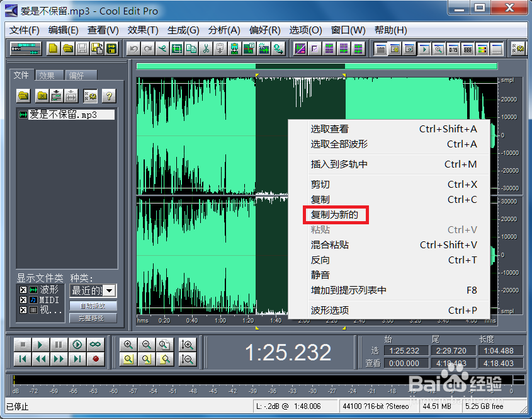Open the 生成(G) menu
The image size is (532, 419).
(183, 30)
